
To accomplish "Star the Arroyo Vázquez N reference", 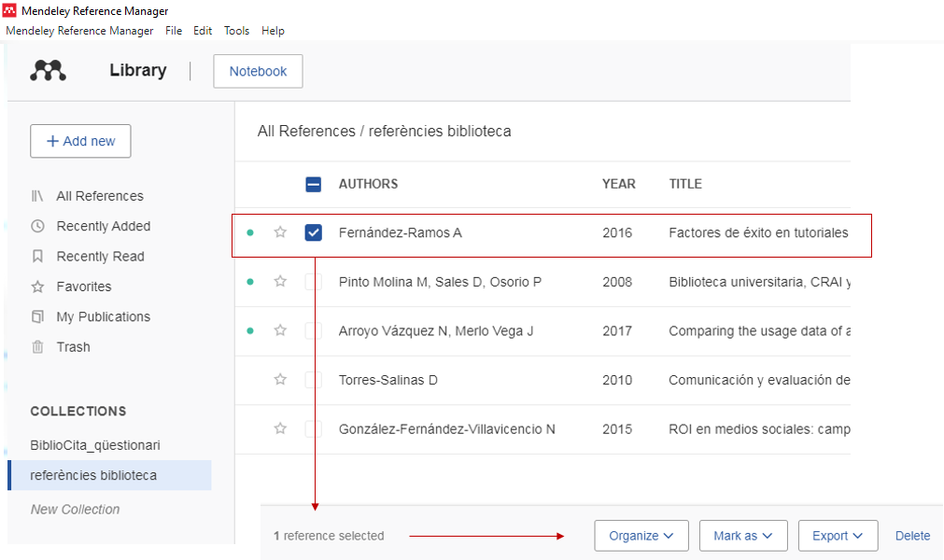I will pyautogui.click(x=280, y=330).
